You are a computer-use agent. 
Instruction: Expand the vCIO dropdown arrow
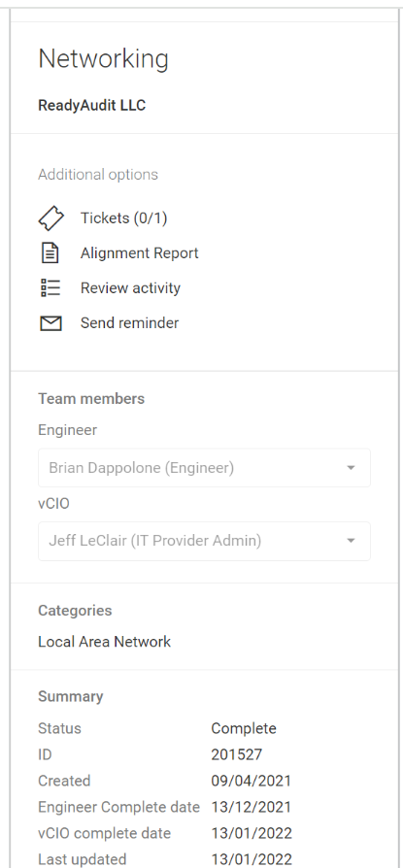pos(351,540)
